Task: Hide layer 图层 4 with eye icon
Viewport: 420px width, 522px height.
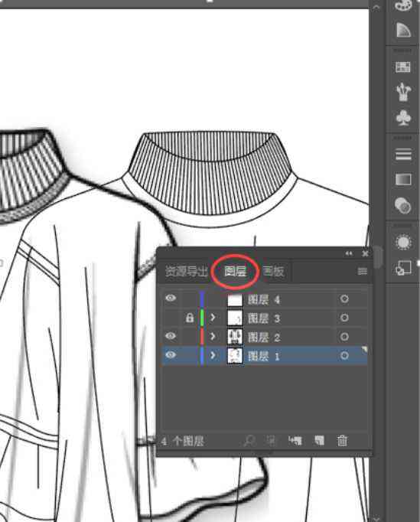Action: [171, 298]
